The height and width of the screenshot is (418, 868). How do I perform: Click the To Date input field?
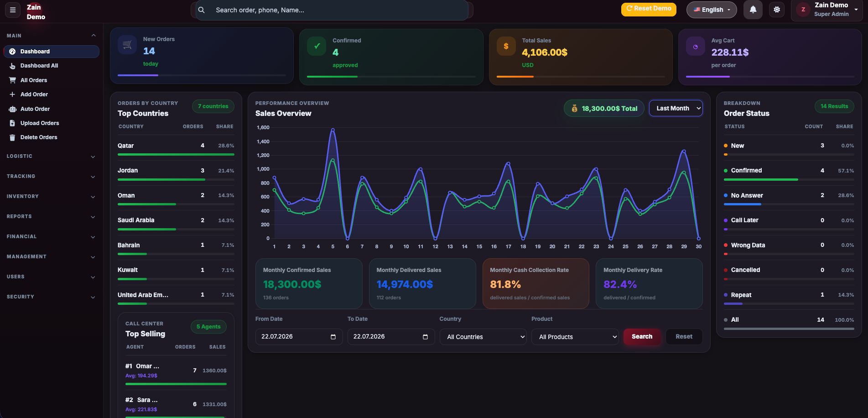point(391,337)
